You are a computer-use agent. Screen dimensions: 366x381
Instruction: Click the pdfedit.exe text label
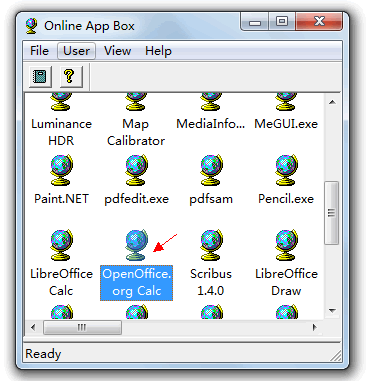tap(136, 199)
